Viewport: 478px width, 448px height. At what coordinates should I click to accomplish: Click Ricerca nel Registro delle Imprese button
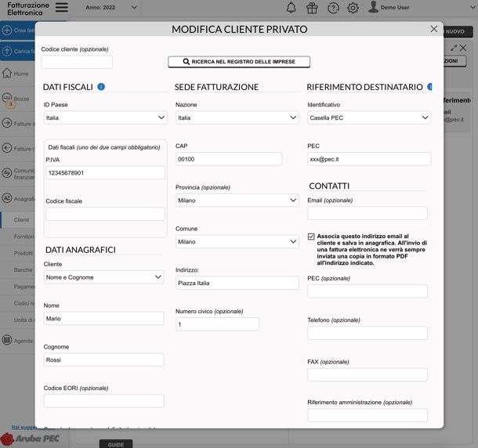click(239, 62)
